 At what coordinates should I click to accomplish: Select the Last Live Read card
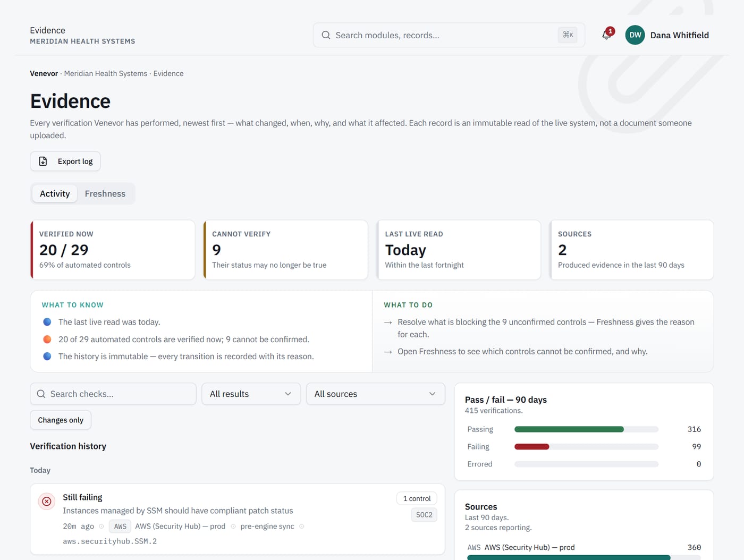pos(459,250)
